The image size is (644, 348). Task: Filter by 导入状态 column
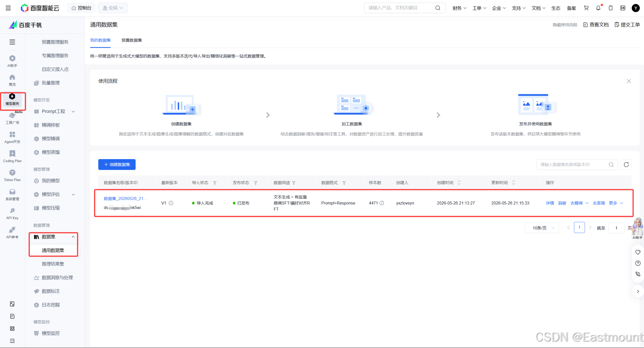click(215, 183)
